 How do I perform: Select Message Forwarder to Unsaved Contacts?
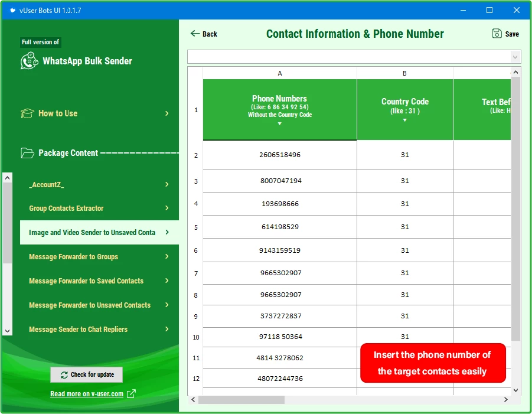coord(99,305)
